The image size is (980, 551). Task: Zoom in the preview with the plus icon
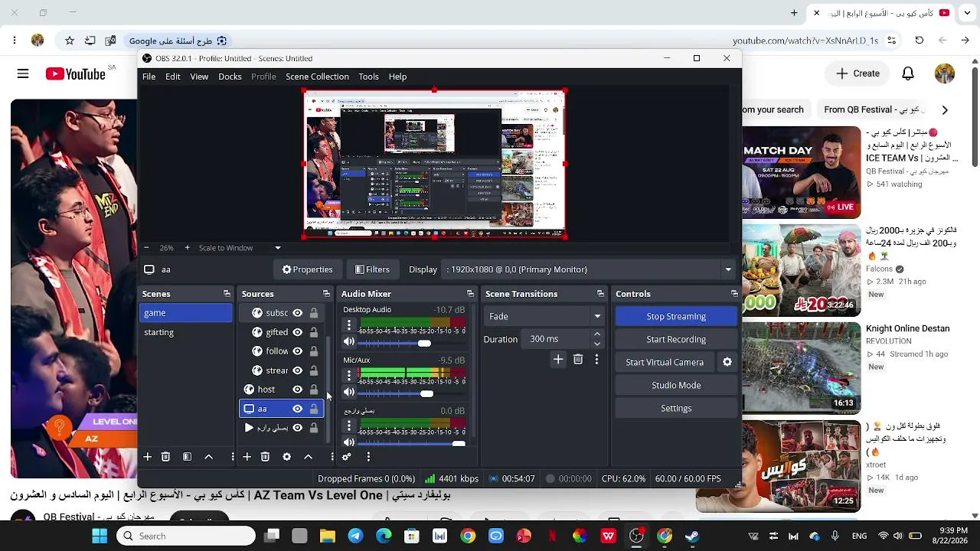(187, 248)
